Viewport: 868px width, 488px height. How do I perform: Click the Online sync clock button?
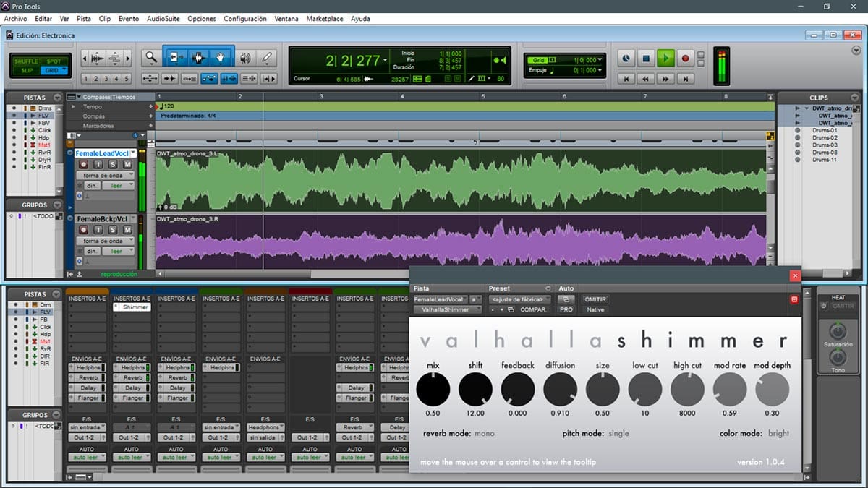tap(626, 58)
